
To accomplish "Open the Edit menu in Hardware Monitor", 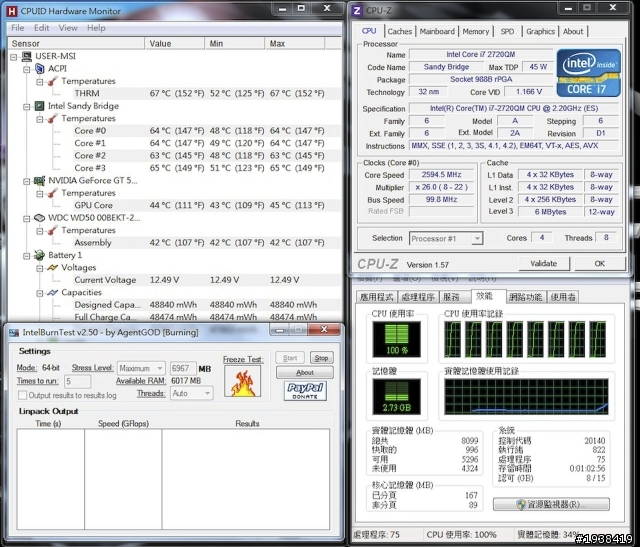I will click(x=41, y=28).
